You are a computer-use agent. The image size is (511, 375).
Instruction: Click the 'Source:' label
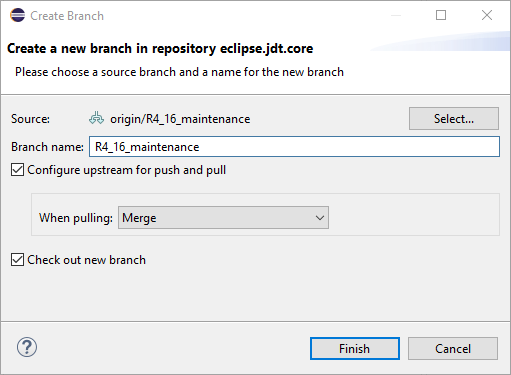point(30,119)
